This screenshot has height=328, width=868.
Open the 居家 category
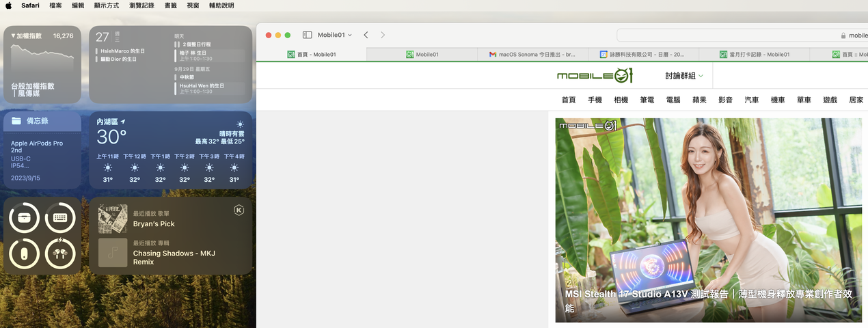point(856,100)
